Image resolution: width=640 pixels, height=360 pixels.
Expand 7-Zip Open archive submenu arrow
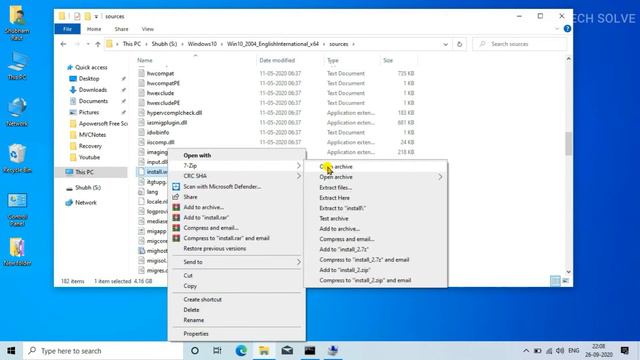[440, 177]
